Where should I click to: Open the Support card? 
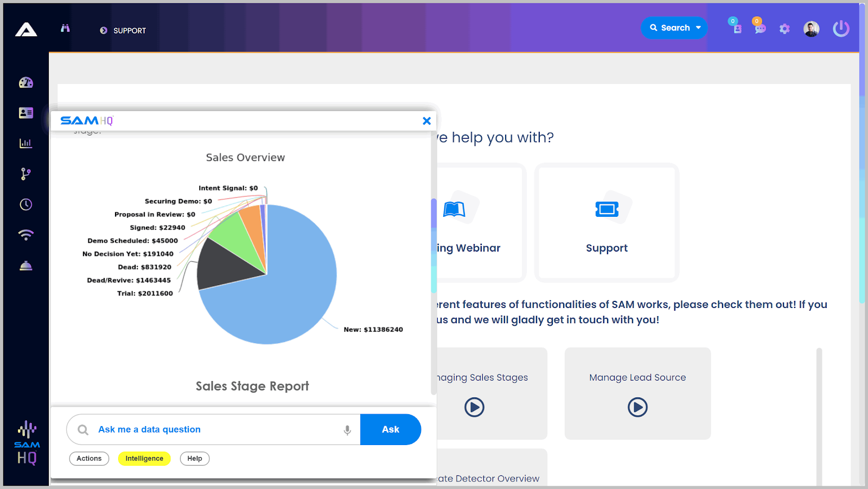pyautogui.click(x=607, y=223)
